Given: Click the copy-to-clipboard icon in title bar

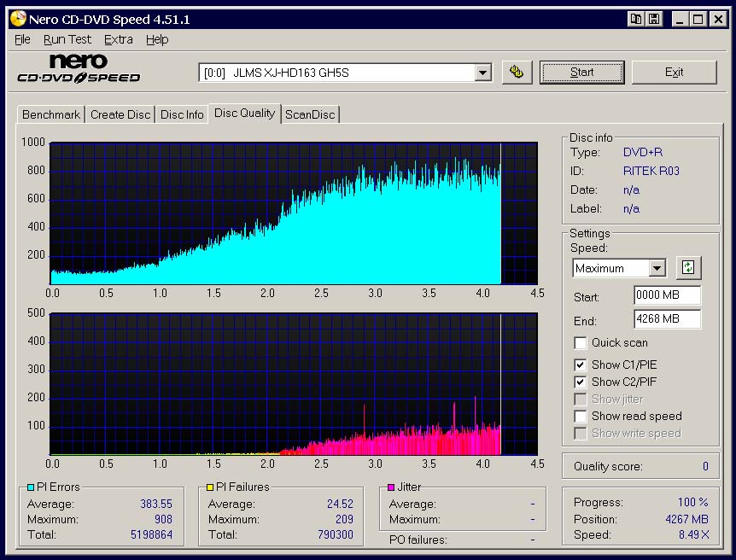Looking at the screenshot, I should 636,20.
